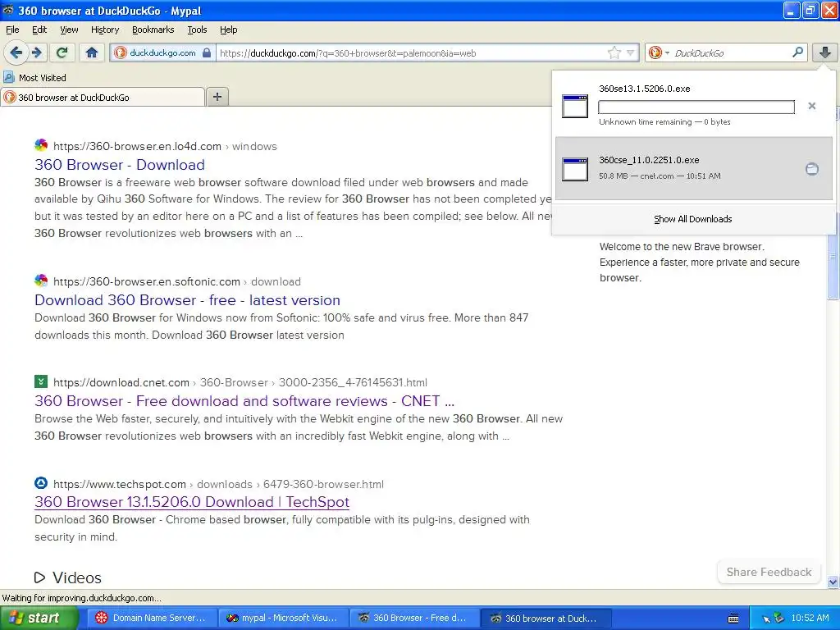
Task: Click the Mypal raccoon title bar icon
Action: pyautogui.click(x=8, y=10)
